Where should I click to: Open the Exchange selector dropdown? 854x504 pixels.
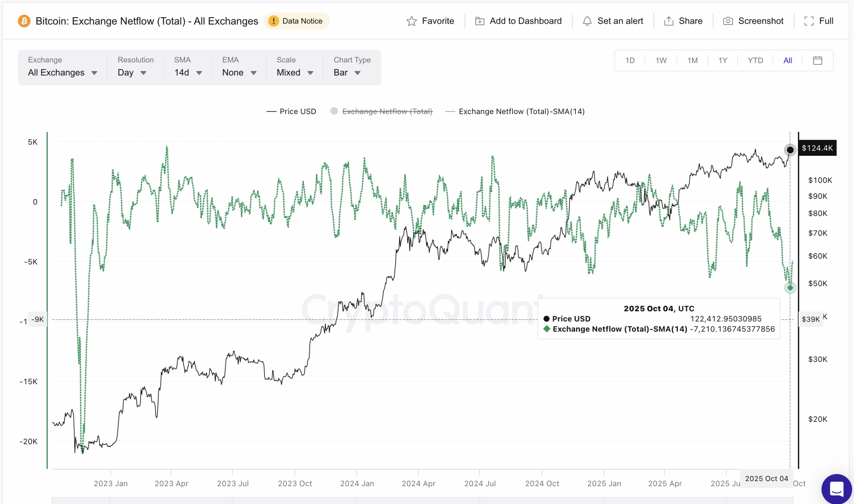(62, 72)
